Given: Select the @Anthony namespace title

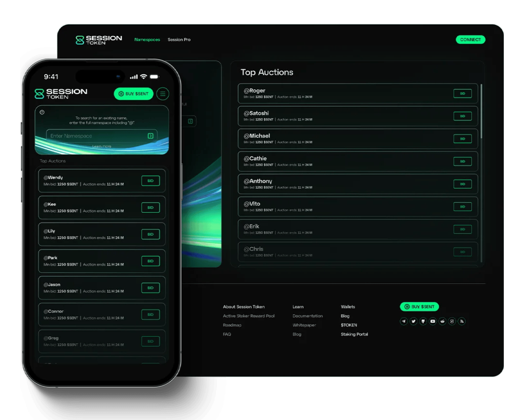Looking at the screenshot, I should [x=258, y=181].
